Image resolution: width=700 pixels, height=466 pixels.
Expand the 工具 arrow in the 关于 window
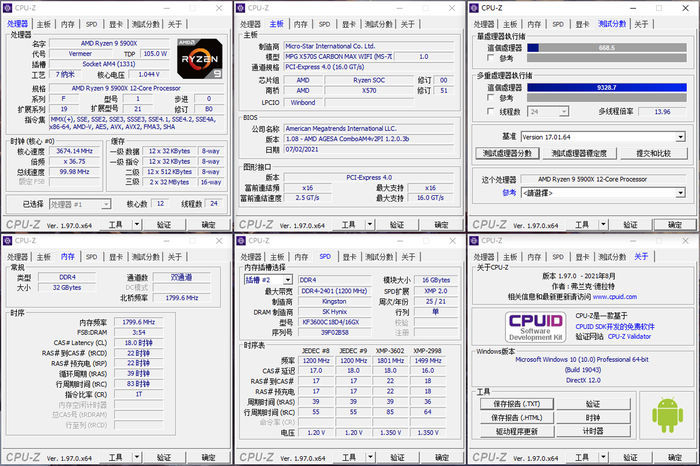point(603,458)
